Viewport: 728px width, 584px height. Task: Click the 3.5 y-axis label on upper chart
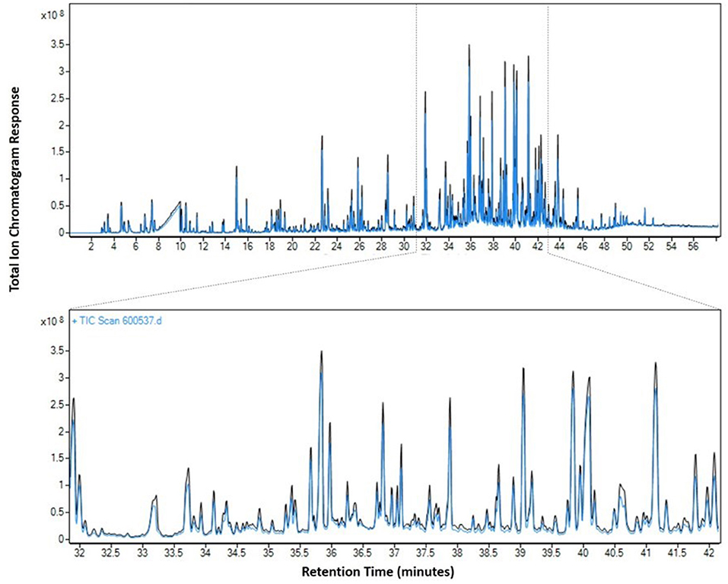pos(57,45)
